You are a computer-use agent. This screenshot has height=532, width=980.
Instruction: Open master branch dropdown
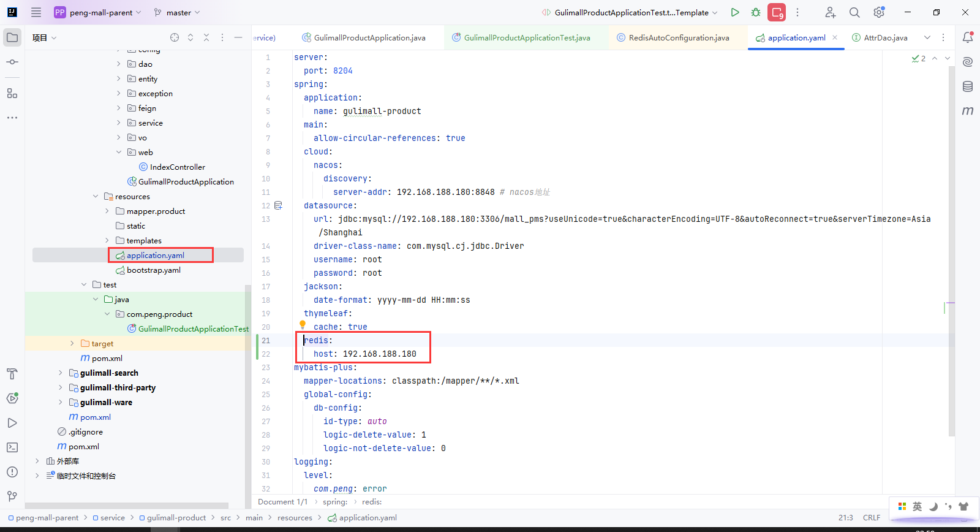pos(178,12)
